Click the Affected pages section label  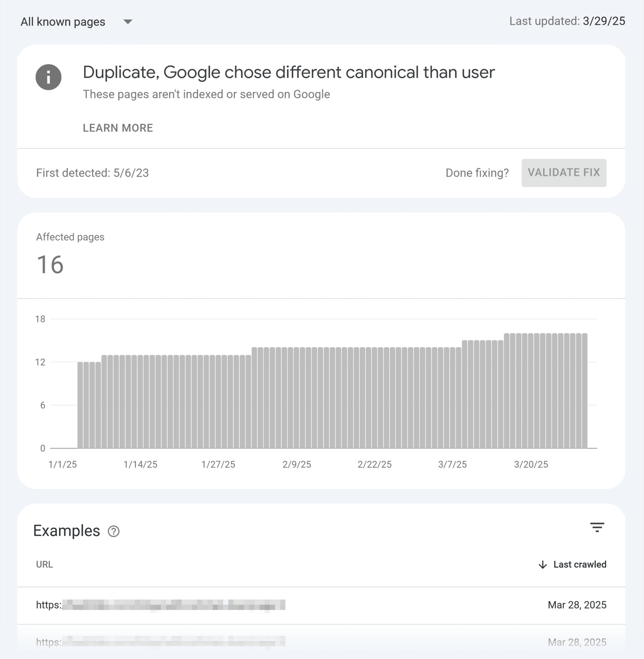tap(70, 237)
